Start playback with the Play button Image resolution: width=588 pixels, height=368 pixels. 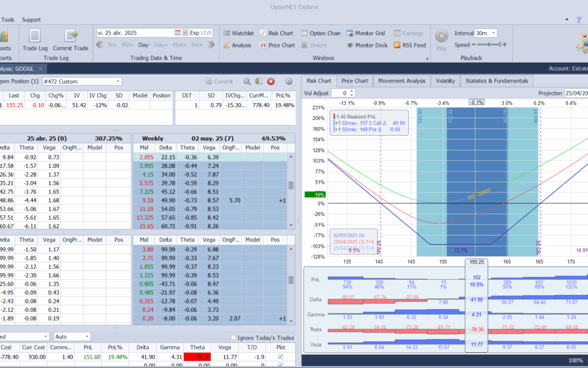tap(442, 40)
